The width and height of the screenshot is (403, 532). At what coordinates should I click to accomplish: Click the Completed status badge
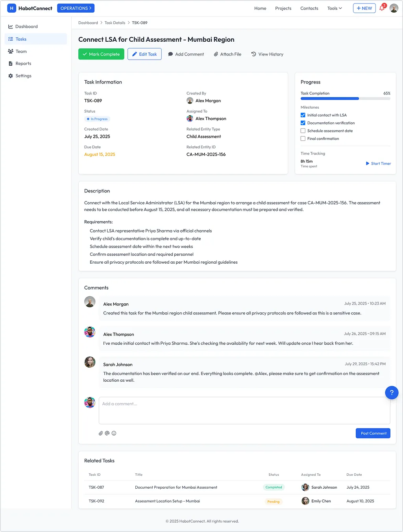(x=274, y=487)
